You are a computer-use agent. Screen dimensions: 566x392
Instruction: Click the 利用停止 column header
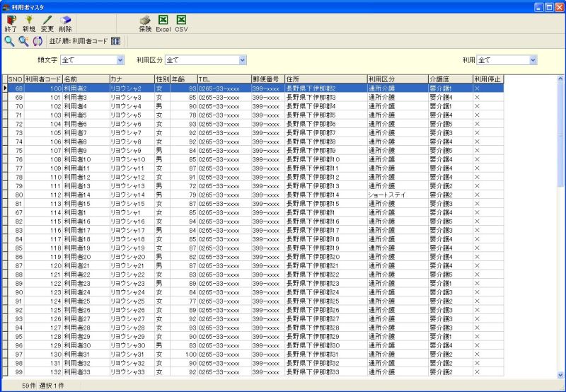[488, 79]
